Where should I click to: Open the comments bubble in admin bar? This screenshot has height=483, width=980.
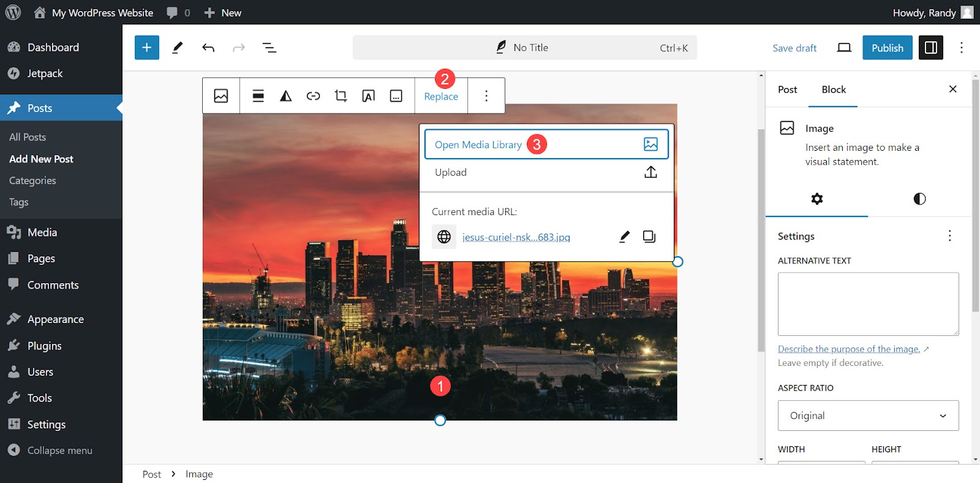(x=178, y=12)
